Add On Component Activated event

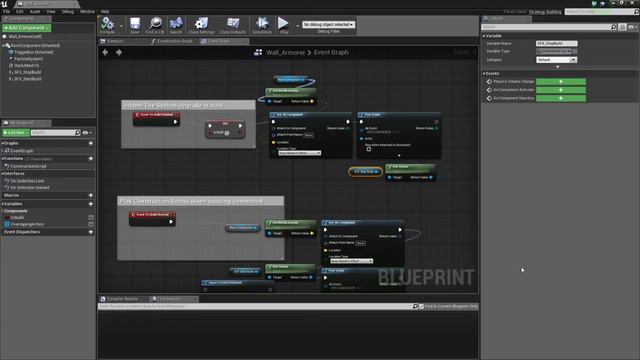[560, 90]
